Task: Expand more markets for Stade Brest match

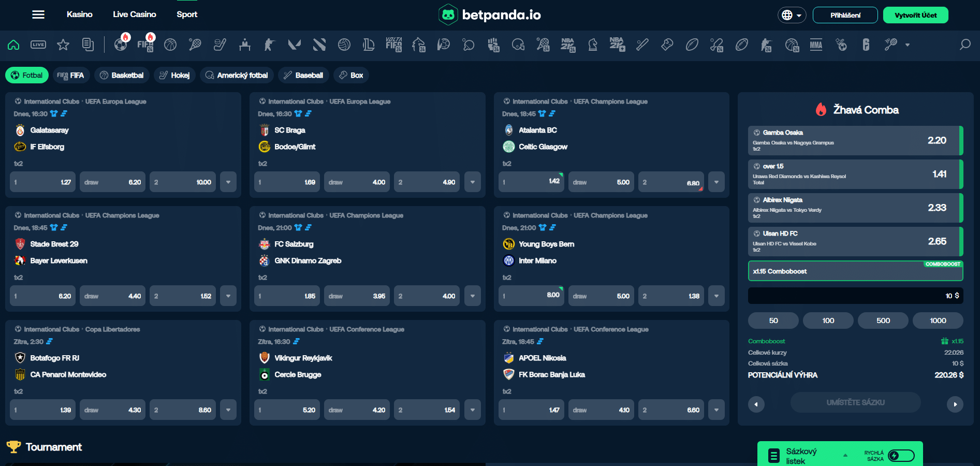Action: click(x=228, y=296)
